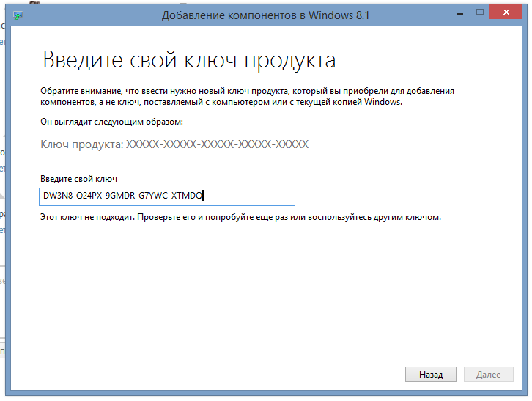Click the '9GMDR' segment of the entered key
532x401 pixels.
[x=122, y=196]
